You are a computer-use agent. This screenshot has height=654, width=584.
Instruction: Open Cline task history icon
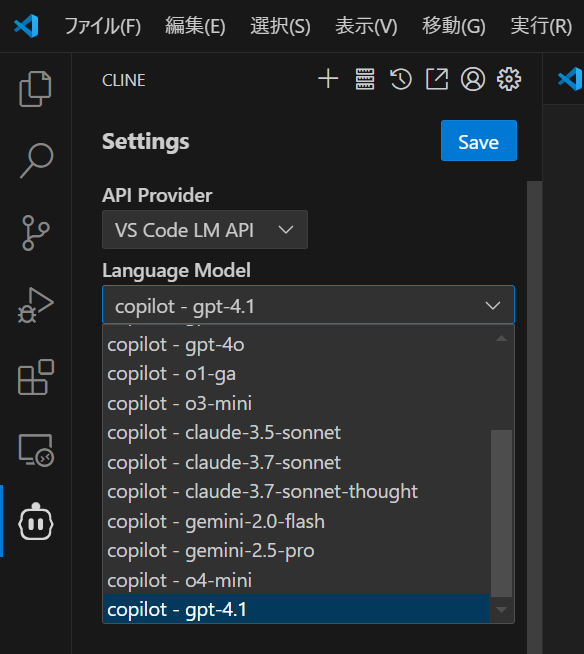pyautogui.click(x=400, y=79)
